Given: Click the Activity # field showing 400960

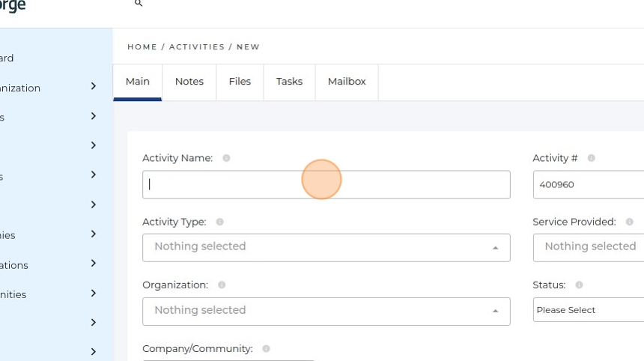Looking at the screenshot, I should point(589,185).
